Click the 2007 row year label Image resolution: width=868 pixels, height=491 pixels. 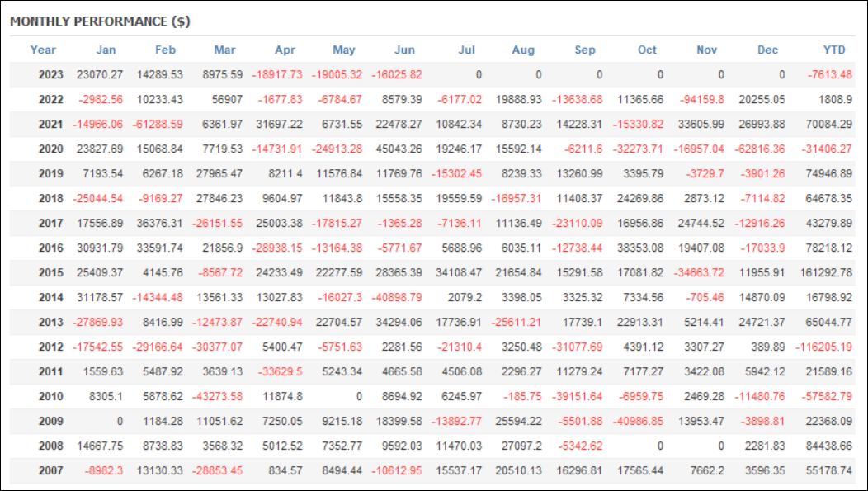tap(51, 470)
